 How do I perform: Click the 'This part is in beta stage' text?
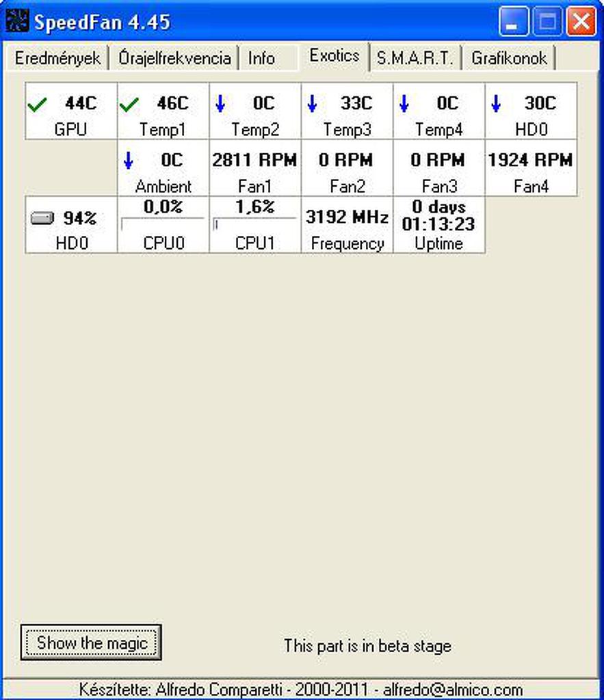point(368,646)
